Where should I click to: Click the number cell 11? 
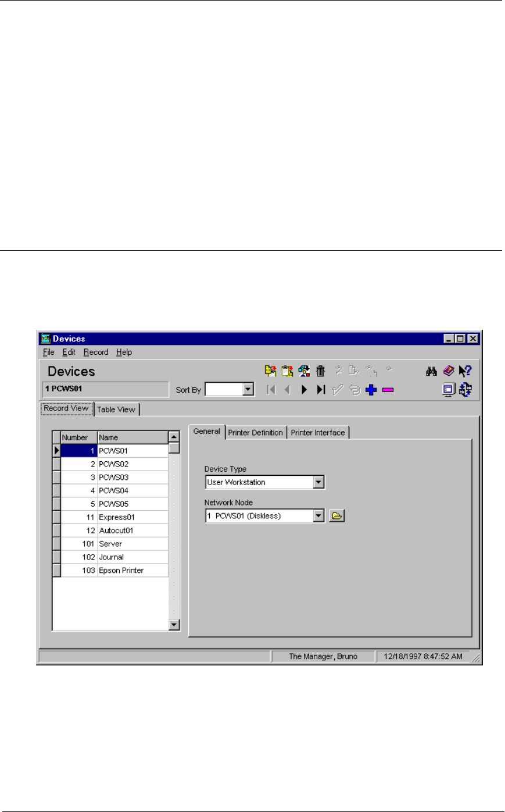tap(79, 518)
